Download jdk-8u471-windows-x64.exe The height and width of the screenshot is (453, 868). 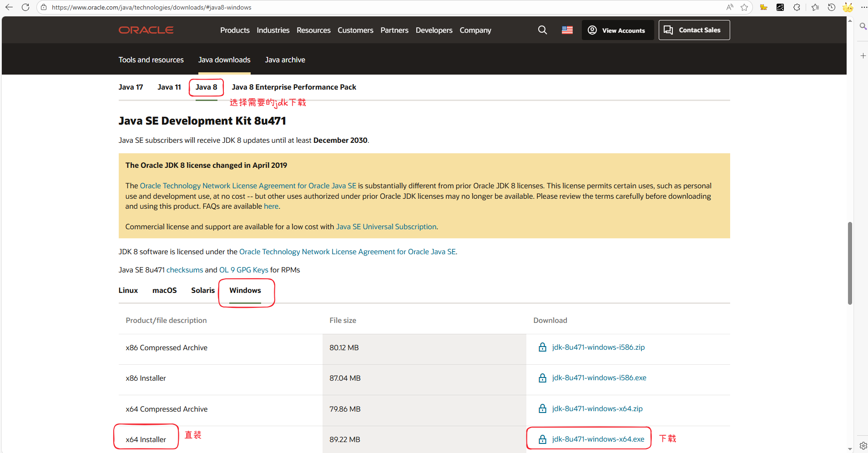click(x=598, y=439)
